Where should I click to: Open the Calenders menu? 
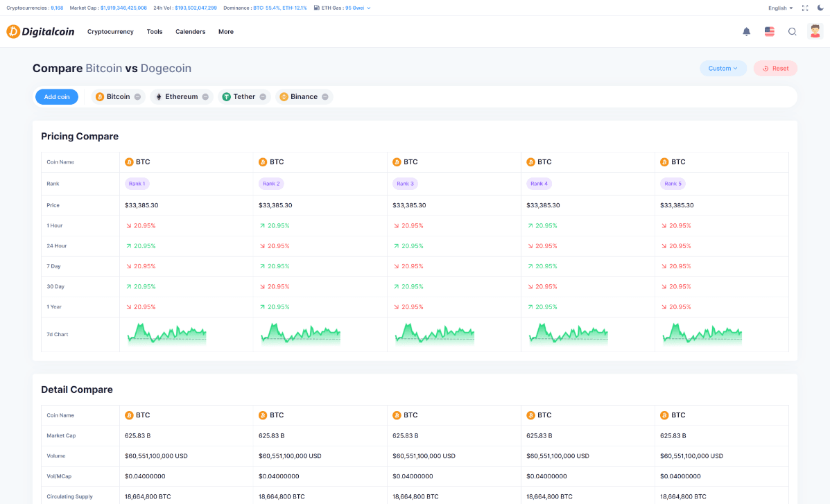point(191,32)
